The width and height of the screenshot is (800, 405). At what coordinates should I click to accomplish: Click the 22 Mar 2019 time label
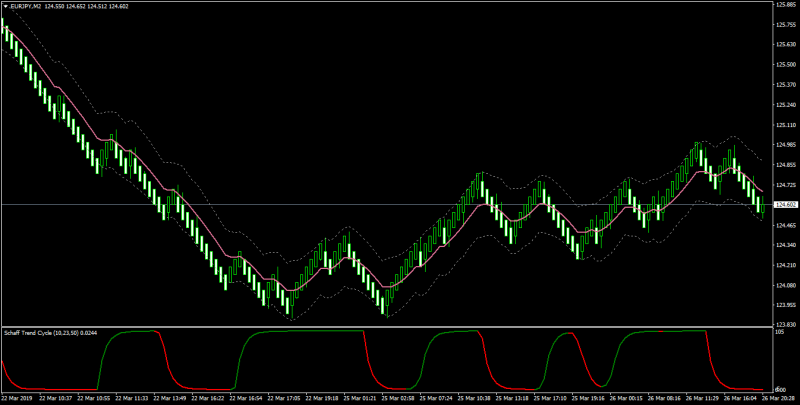pyautogui.click(x=15, y=397)
